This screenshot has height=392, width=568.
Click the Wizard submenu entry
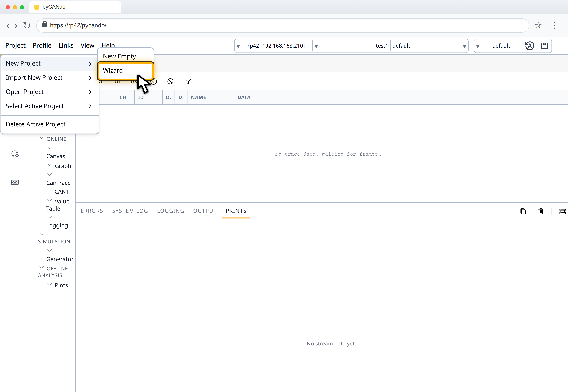125,70
